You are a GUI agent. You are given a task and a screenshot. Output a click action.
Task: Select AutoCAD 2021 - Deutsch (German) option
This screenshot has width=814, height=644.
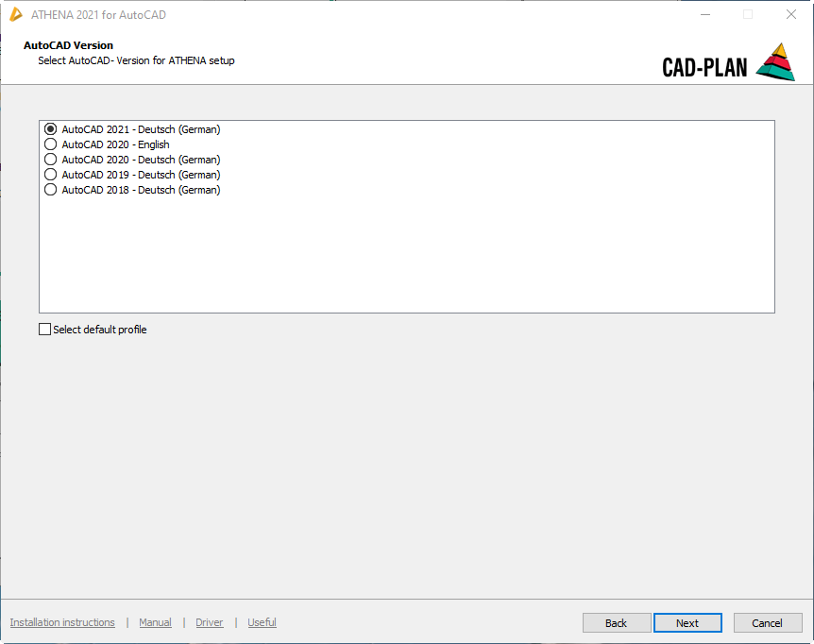click(51, 129)
